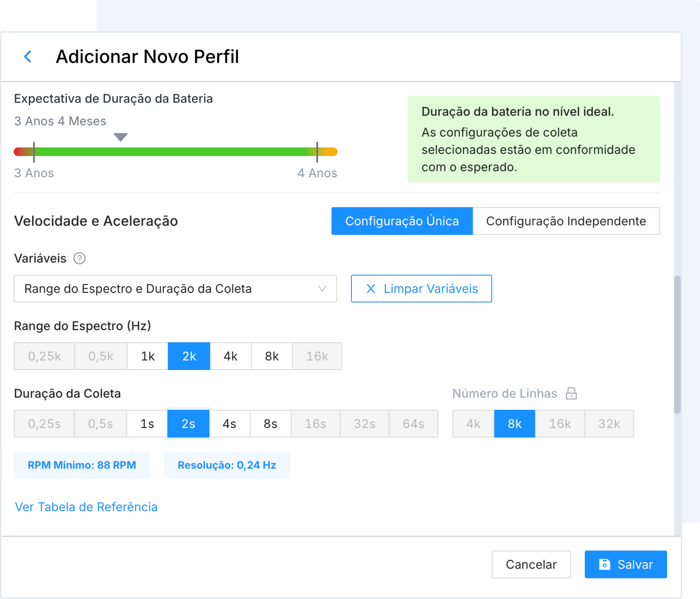The height and width of the screenshot is (599, 700).
Task: Select Configuração Única mode
Action: point(402,221)
